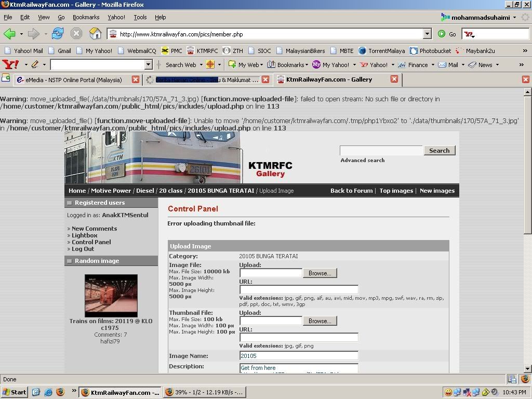Screen dimensions: 532x399
Task: Open the Advanced search link
Action: click(362, 160)
